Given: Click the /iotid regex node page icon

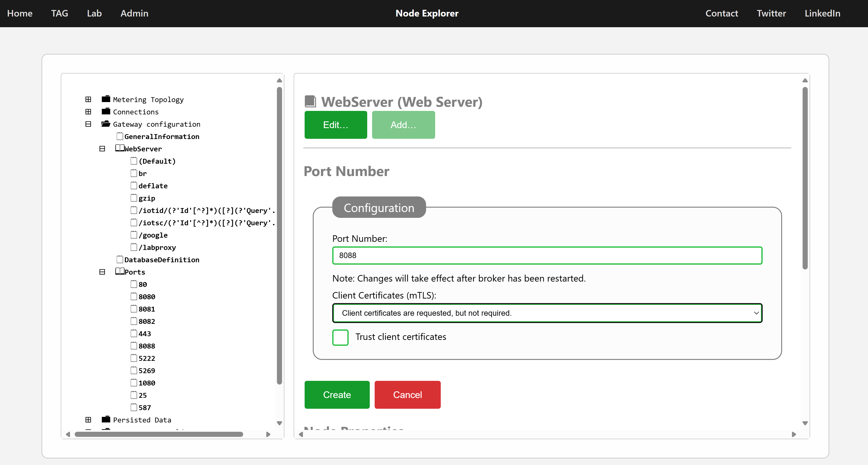Looking at the screenshot, I should [x=134, y=210].
